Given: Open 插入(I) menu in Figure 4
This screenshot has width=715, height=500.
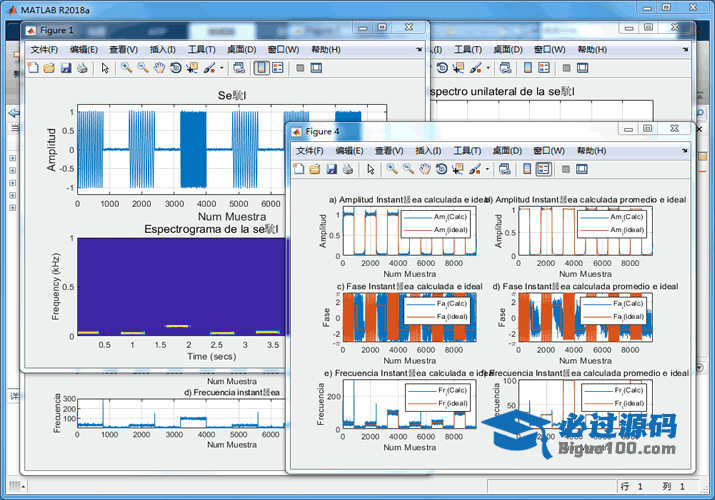Looking at the screenshot, I should 428,151.
